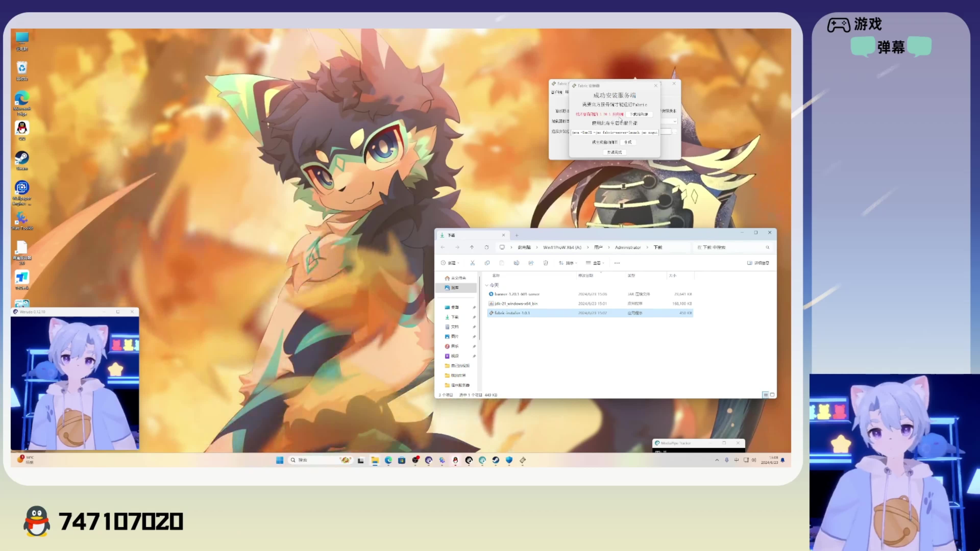Open Steam from the desktop shortcut
The image size is (980, 551).
pos(22,160)
